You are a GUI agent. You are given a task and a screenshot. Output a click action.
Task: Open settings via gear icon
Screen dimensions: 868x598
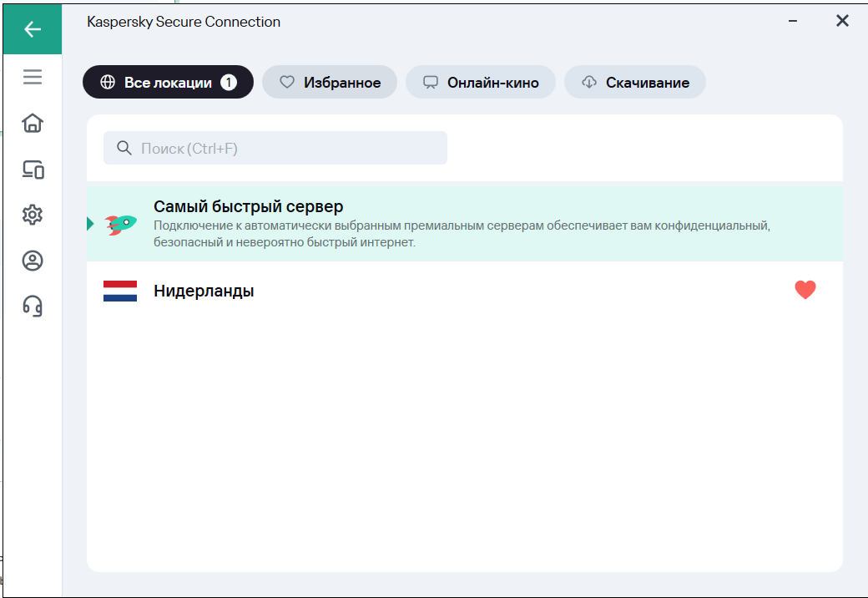pos(33,215)
